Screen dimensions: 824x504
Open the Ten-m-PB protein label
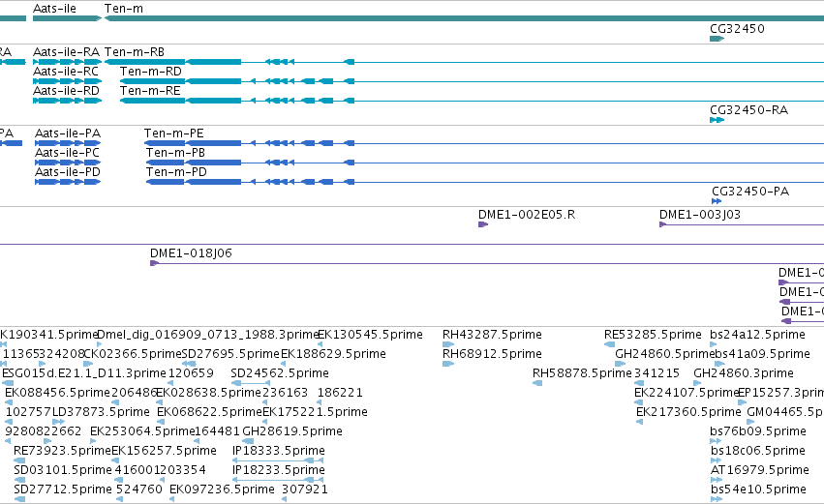click(x=175, y=153)
